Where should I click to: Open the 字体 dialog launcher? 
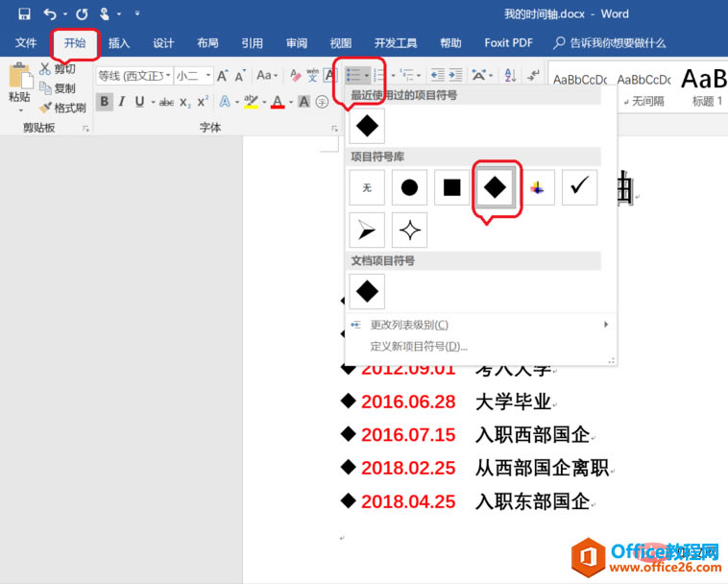pyautogui.click(x=334, y=129)
